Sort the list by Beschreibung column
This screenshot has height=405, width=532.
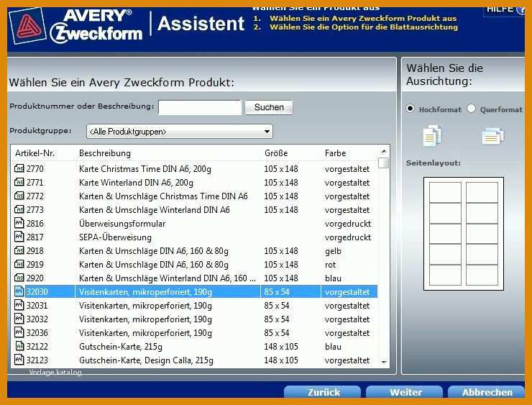105,153
